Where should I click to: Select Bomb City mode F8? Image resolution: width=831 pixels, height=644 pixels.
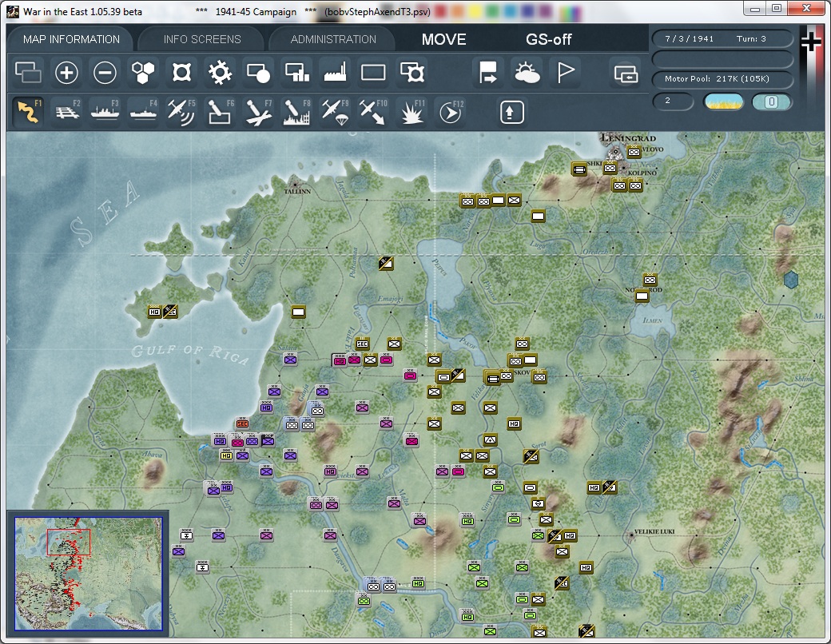coord(296,112)
